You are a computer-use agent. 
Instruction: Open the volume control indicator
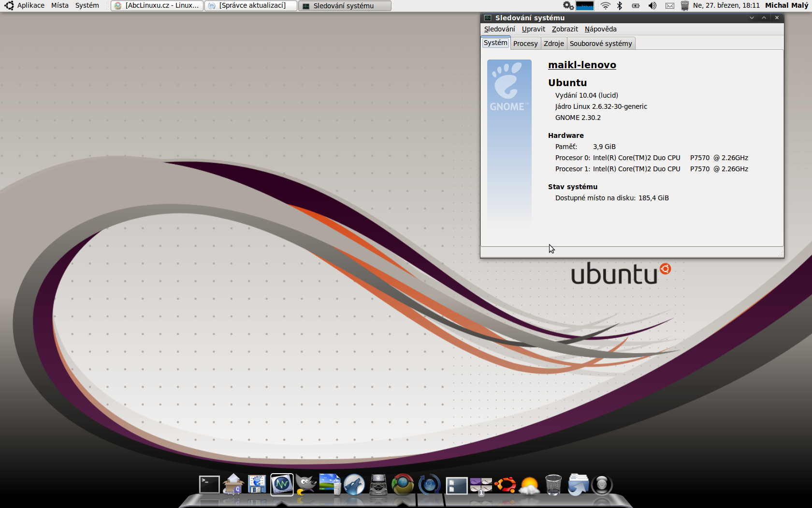click(652, 5)
